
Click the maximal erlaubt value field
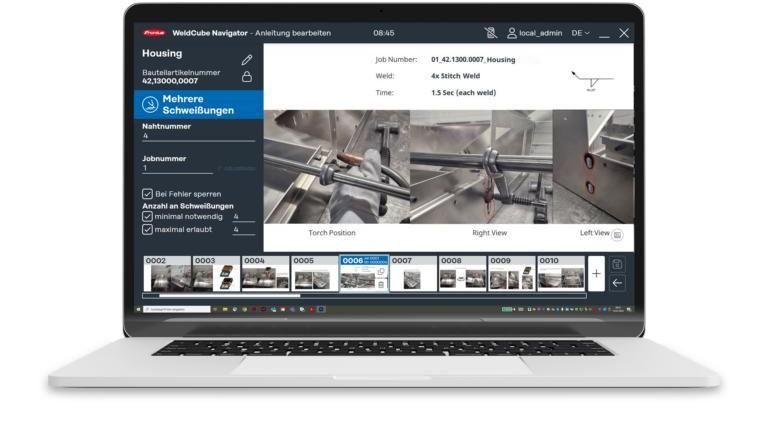pyautogui.click(x=243, y=229)
